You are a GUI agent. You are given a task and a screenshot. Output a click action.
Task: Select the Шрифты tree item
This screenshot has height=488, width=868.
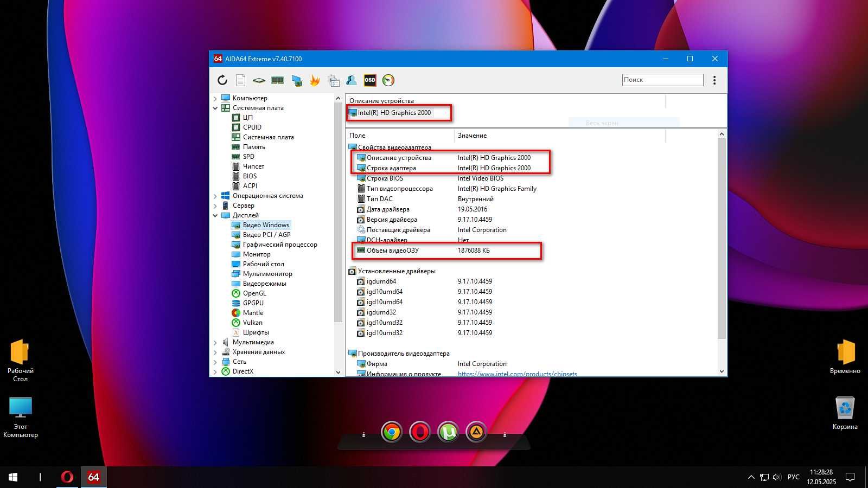point(256,332)
